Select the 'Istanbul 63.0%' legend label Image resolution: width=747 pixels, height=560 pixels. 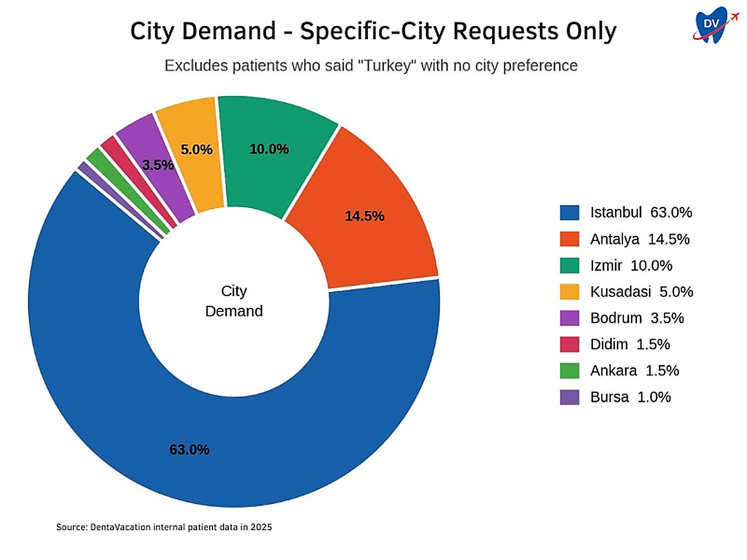[641, 213]
